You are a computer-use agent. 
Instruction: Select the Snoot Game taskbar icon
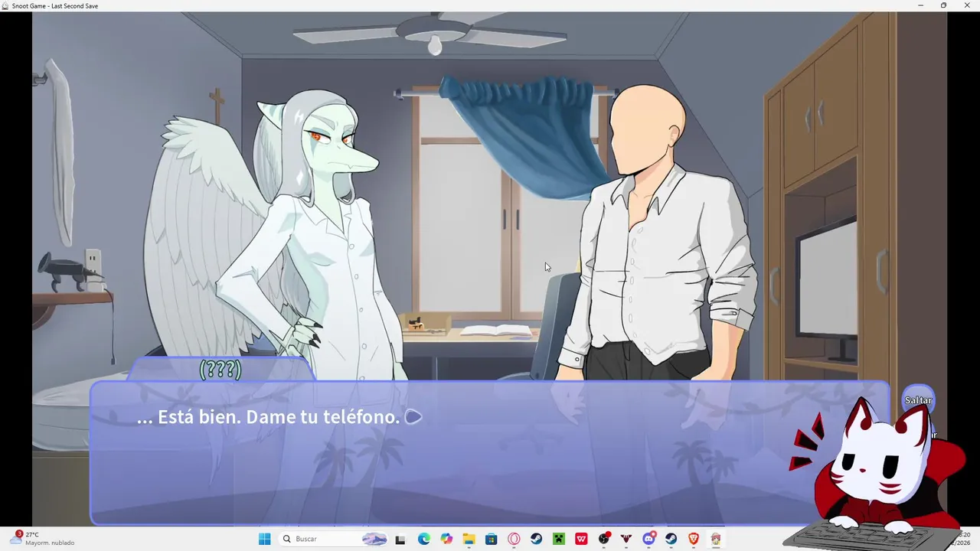click(716, 539)
